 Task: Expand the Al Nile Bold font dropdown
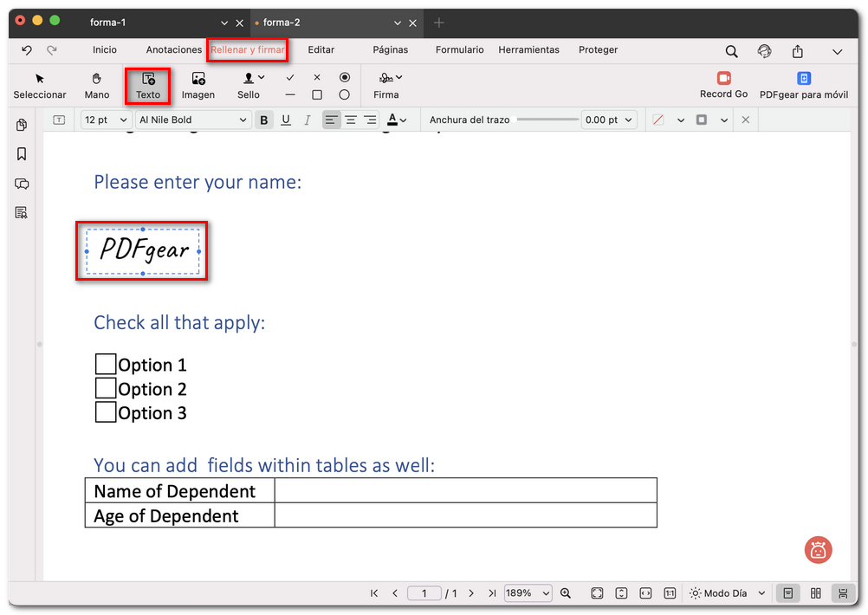coord(192,120)
